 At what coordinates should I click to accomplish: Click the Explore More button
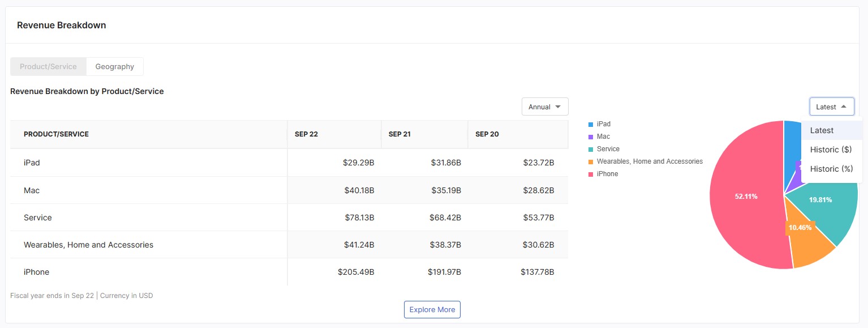[x=432, y=309]
